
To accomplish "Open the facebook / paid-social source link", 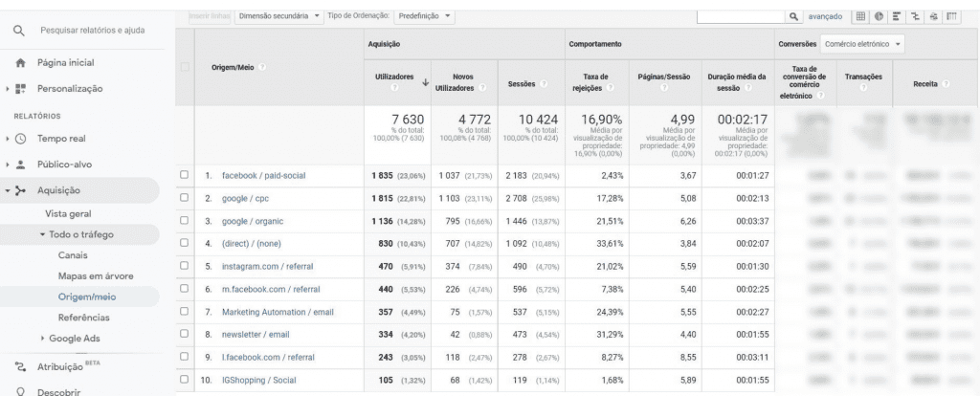I will (x=264, y=175).
